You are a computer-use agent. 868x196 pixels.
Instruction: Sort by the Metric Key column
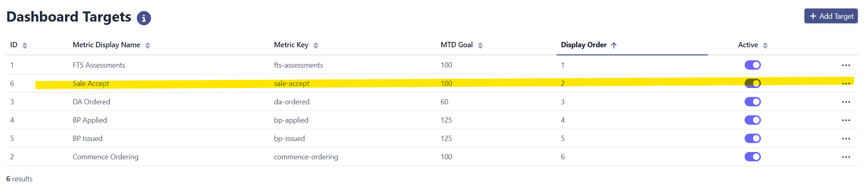(x=291, y=45)
